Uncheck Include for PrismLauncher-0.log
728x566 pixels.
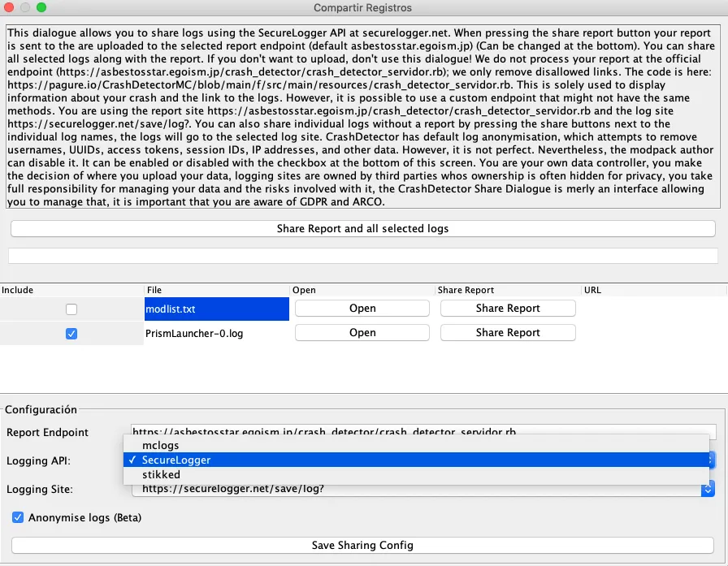71,333
